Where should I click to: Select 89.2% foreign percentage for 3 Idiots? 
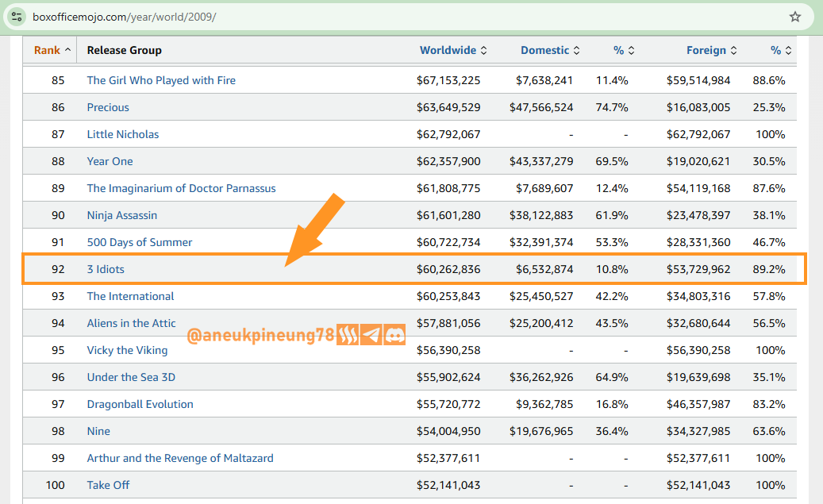769,269
